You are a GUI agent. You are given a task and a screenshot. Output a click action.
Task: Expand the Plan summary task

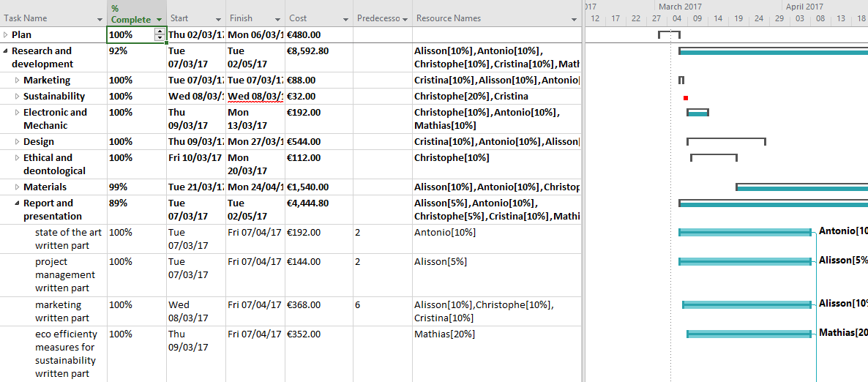(6, 34)
